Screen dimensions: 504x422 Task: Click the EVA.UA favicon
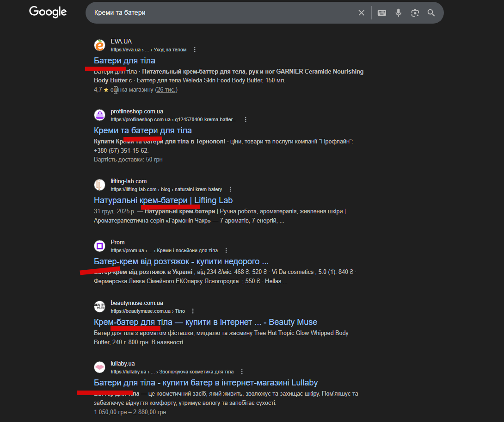tap(99, 45)
